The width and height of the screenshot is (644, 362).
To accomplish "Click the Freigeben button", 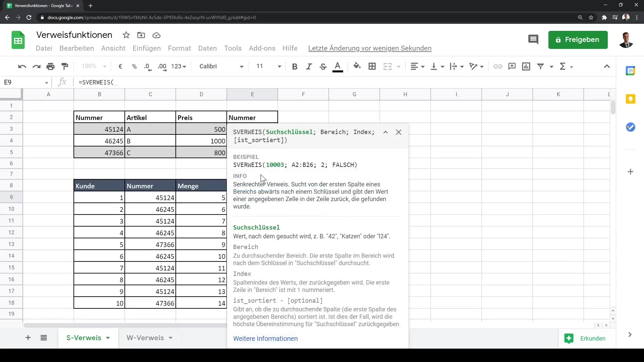I will click(x=578, y=39).
